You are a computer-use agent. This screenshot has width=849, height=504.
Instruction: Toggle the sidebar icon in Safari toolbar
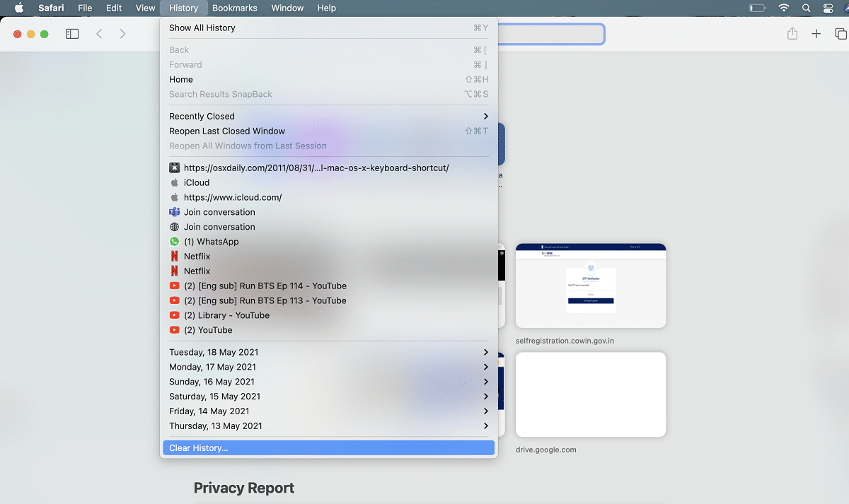71,33
